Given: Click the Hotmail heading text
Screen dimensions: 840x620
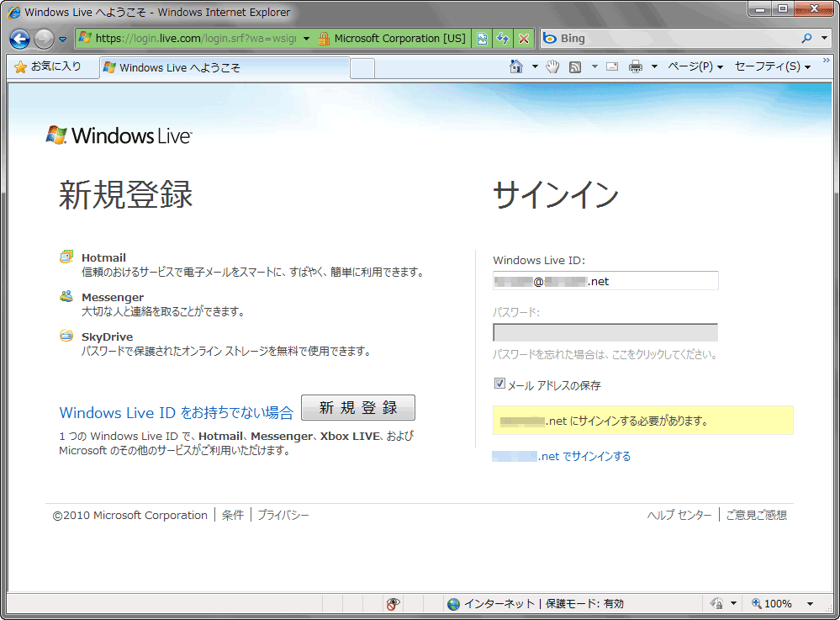Looking at the screenshot, I should pyautogui.click(x=103, y=257).
